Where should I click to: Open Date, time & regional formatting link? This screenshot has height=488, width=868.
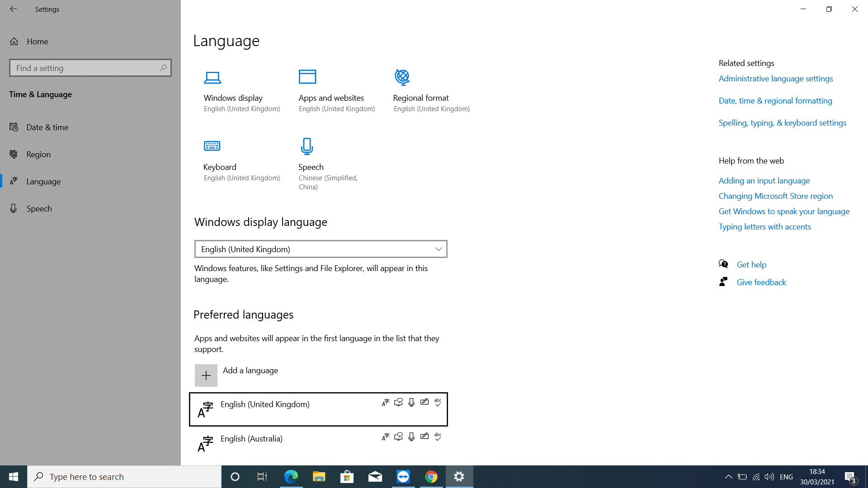775,101
